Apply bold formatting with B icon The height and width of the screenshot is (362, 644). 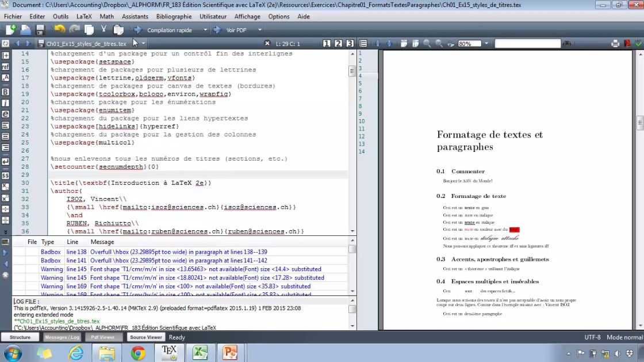[x=5, y=92]
